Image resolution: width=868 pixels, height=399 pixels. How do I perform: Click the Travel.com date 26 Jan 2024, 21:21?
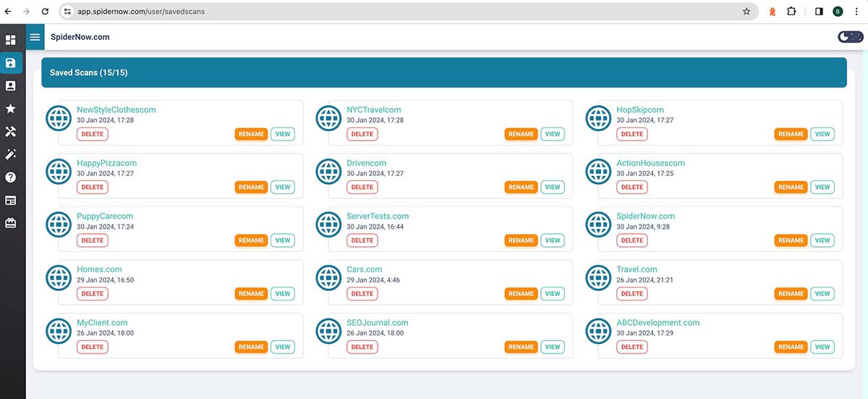point(645,280)
